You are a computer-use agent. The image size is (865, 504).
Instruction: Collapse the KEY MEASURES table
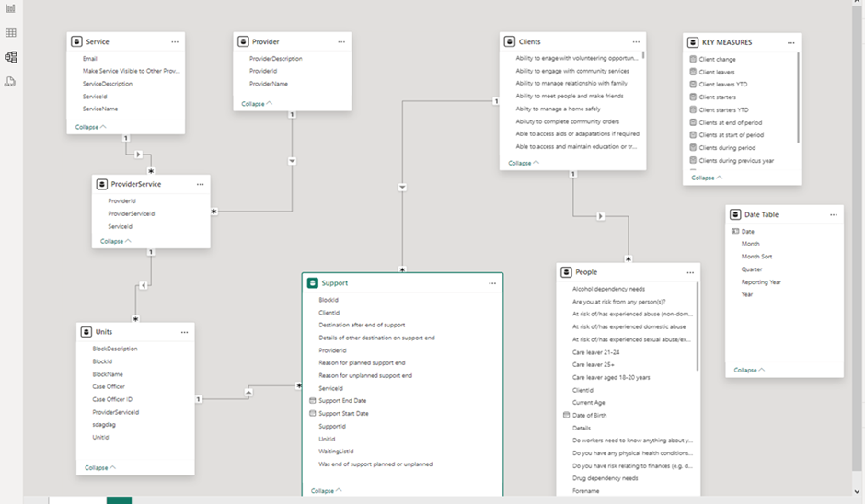tap(707, 178)
